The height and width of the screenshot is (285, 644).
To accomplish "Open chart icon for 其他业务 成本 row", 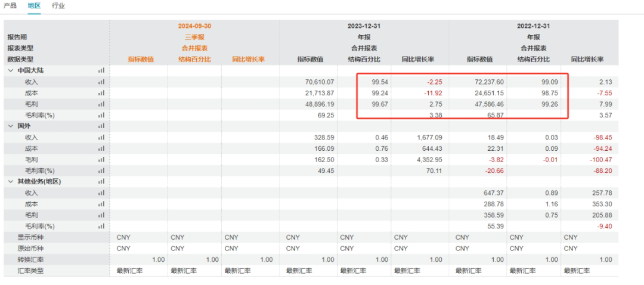I will point(101,204).
